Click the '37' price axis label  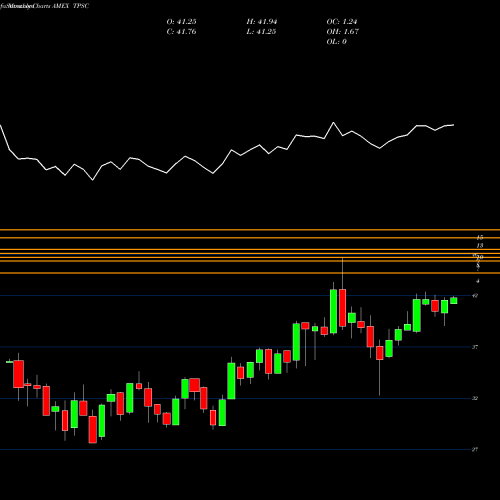[x=475, y=347]
